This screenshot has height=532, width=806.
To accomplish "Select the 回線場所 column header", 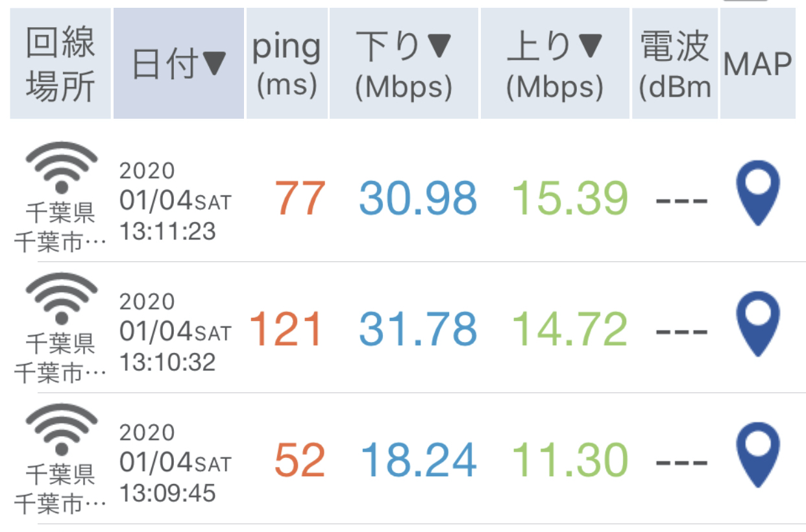I will (60, 64).
